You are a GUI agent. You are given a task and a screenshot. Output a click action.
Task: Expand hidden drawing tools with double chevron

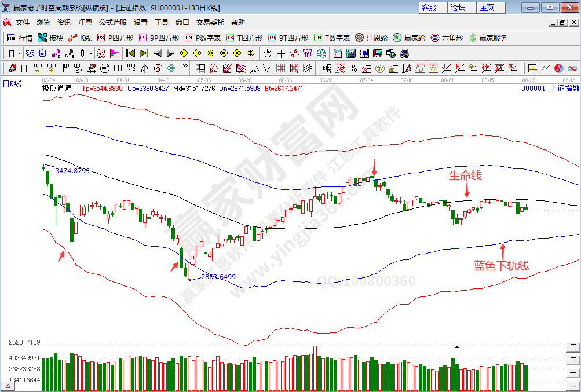185,68
